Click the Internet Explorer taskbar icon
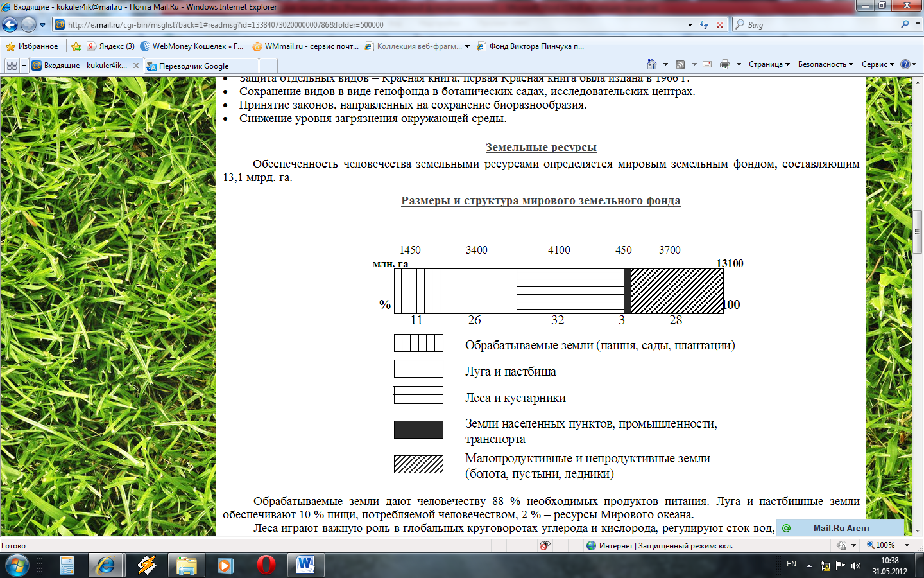The image size is (924, 578). click(x=105, y=565)
